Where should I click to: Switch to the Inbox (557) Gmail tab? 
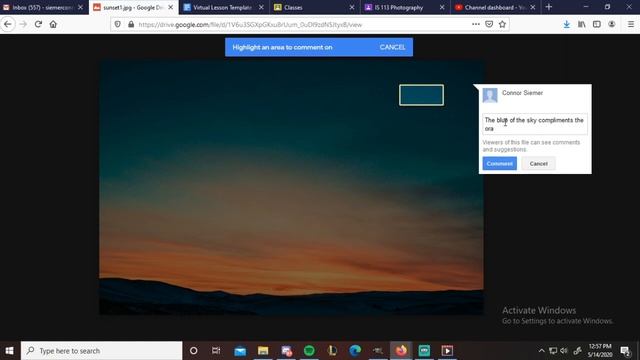tap(43, 7)
